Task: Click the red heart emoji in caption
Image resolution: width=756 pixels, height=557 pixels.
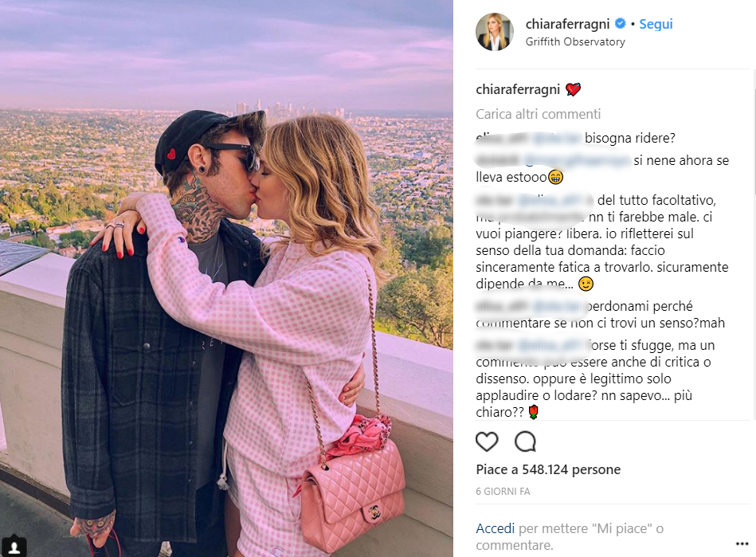Action: 573,89
